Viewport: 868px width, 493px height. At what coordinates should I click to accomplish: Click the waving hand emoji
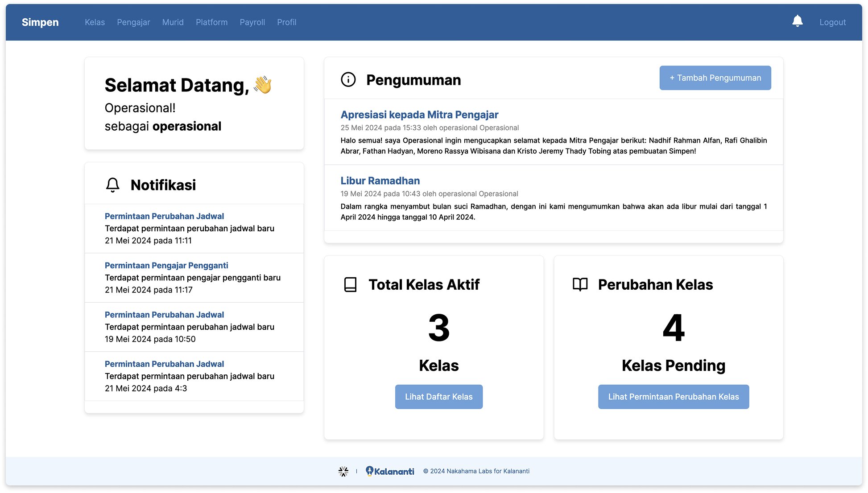click(x=263, y=85)
